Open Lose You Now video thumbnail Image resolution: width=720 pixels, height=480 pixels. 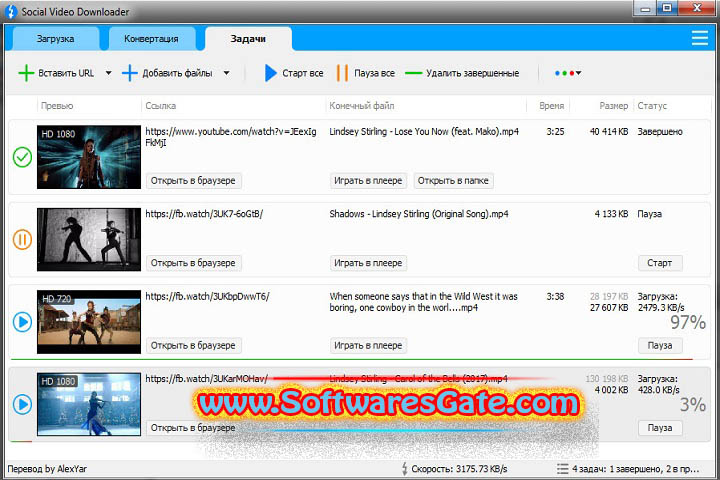tap(89, 157)
